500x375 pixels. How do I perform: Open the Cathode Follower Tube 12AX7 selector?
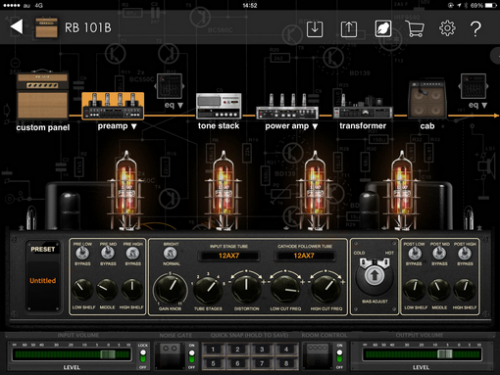[304, 256]
